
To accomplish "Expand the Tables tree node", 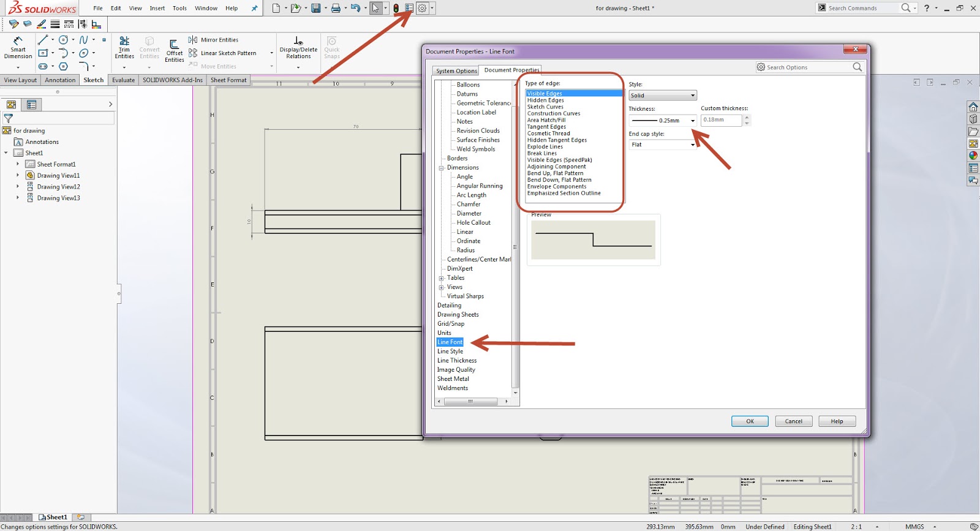I will [x=441, y=278].
